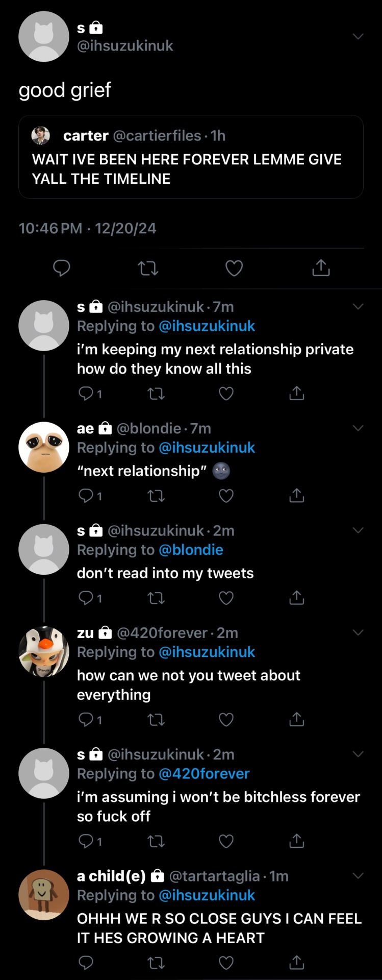
Task: View zu's penguin profile picture
Action: click(44, 651)
